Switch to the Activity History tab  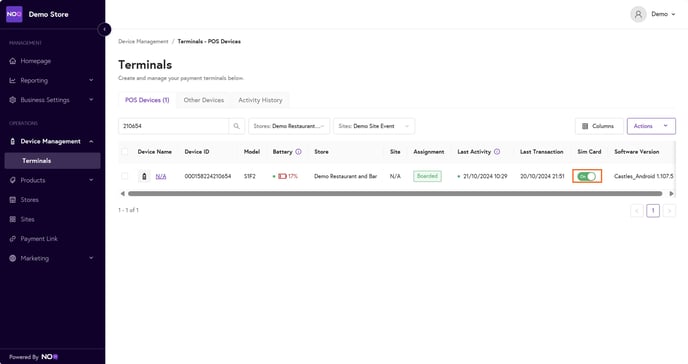pyautogui.click(x=260, y=100)
